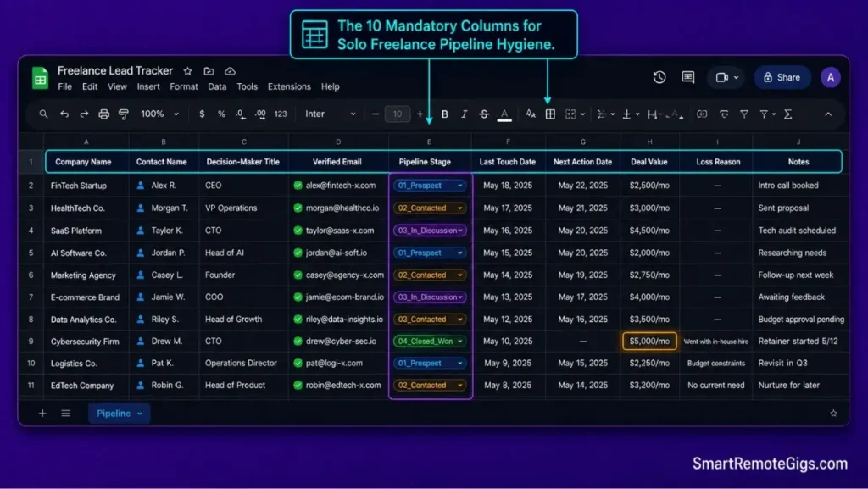Print the spreadsheet
Image resolution: width=868 pixels, height=489 pixels.
103,114
